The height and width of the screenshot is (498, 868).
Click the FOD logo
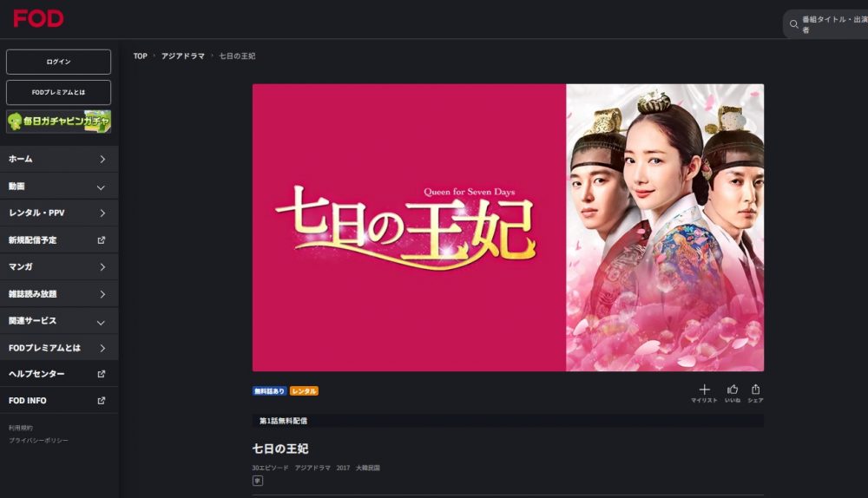tap(38, 18)
